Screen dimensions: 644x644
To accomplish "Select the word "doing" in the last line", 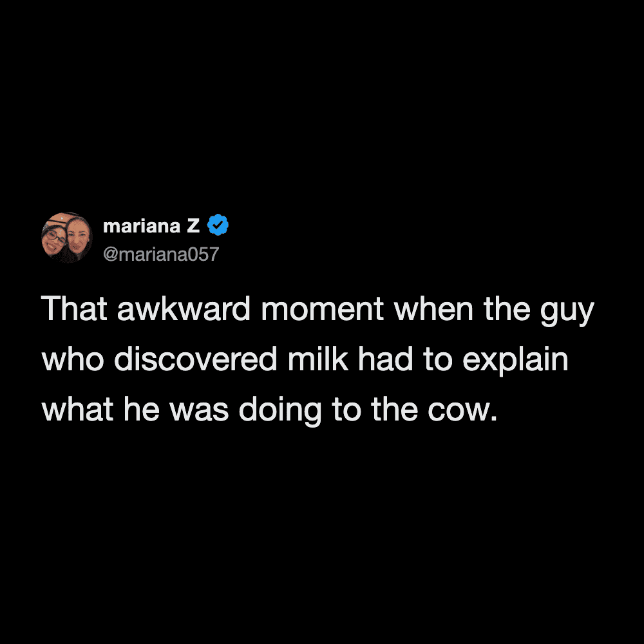I will (280, 412).
